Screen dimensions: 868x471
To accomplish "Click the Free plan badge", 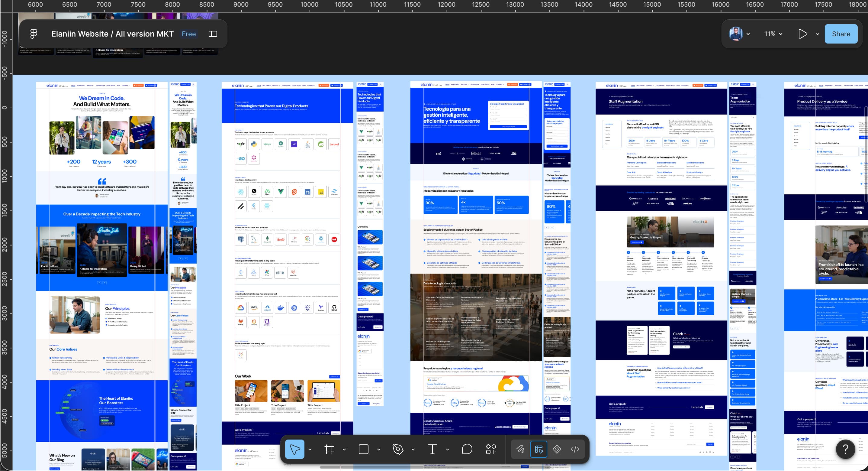I will (189, 34).
